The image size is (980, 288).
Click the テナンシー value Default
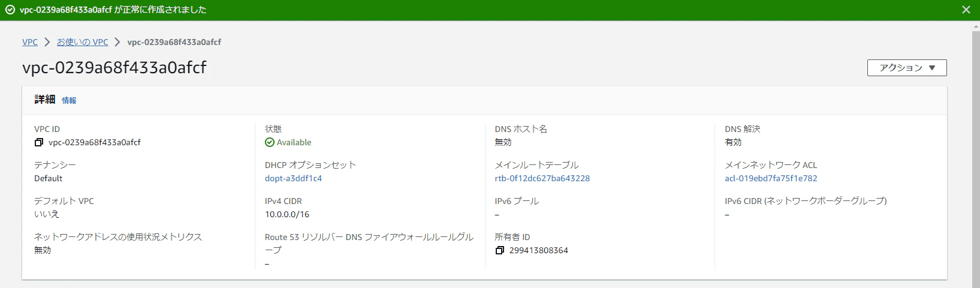[49, 178]
